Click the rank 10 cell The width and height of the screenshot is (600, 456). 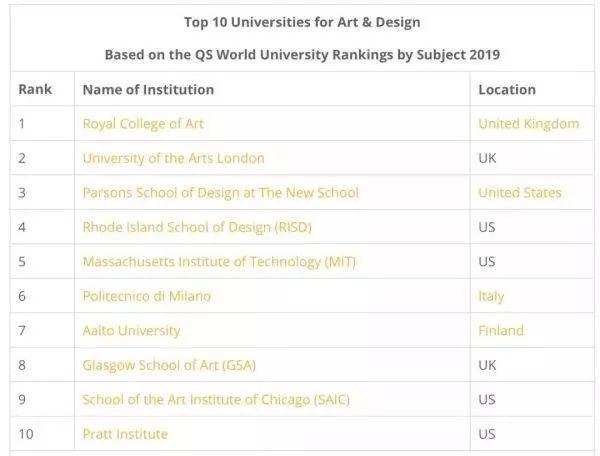tap(26, 434)
